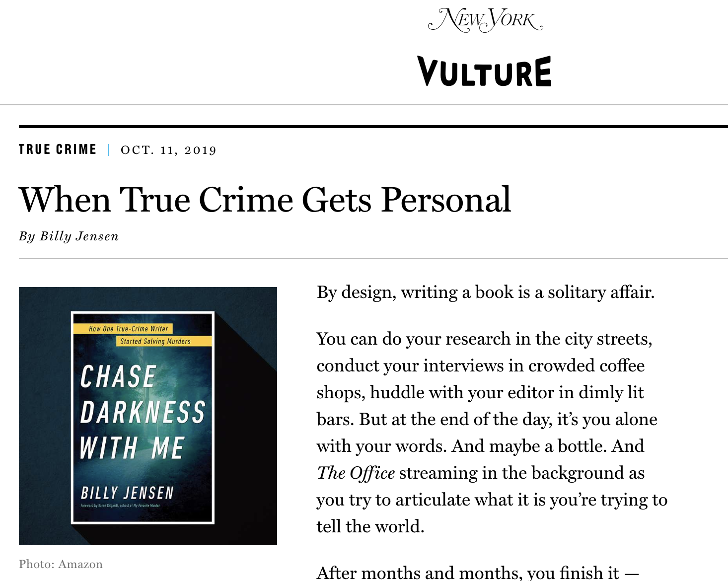Image resolution: width=728 pixels, height=581 pixels.
Task: Click the word CHASE on book cover
Action: pos(118,376)
